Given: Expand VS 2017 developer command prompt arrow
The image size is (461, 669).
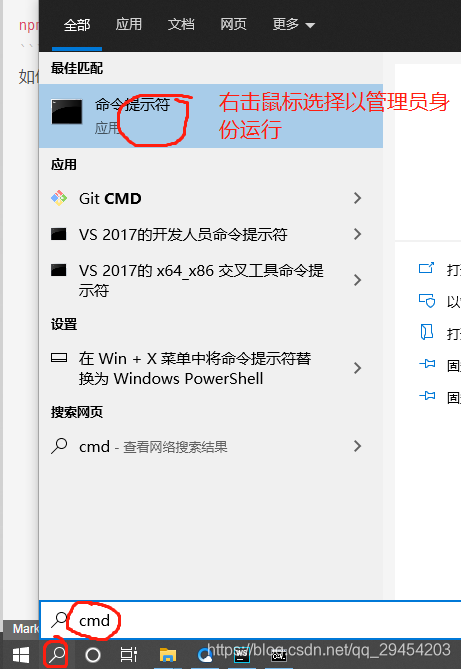Looking at the screenshot, I should coord(357,234).
